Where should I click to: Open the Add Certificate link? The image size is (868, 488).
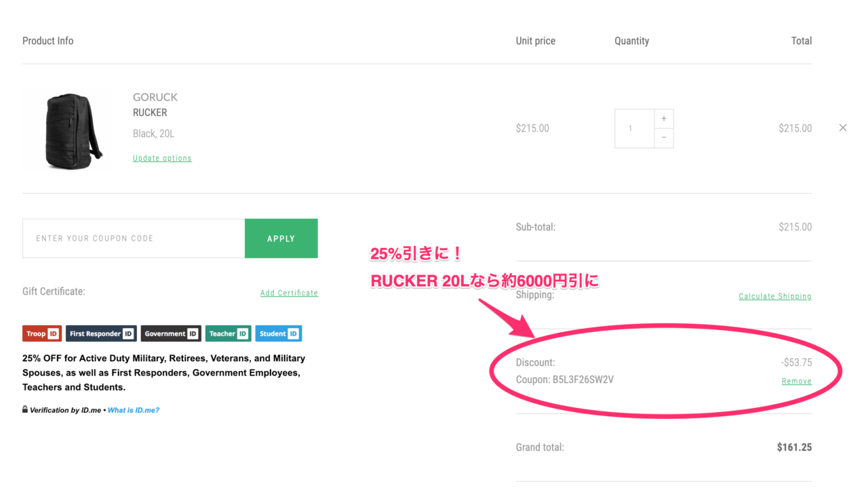tap(289, 293)
